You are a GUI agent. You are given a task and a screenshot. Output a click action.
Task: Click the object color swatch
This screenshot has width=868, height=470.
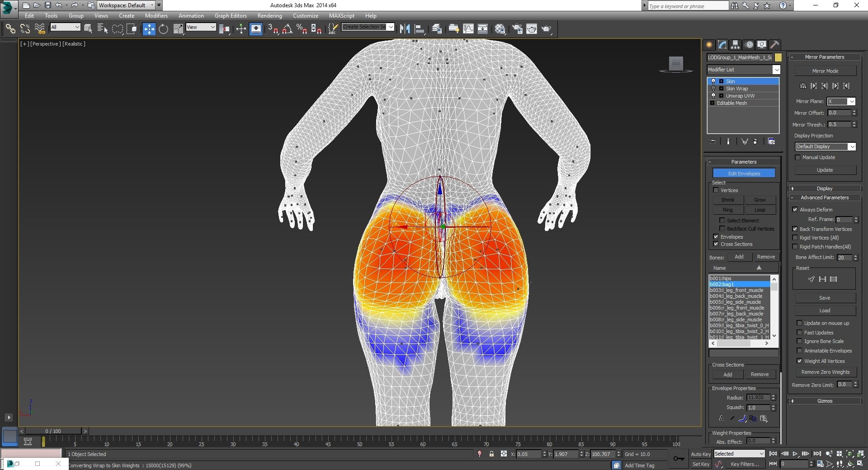point(778,57)
